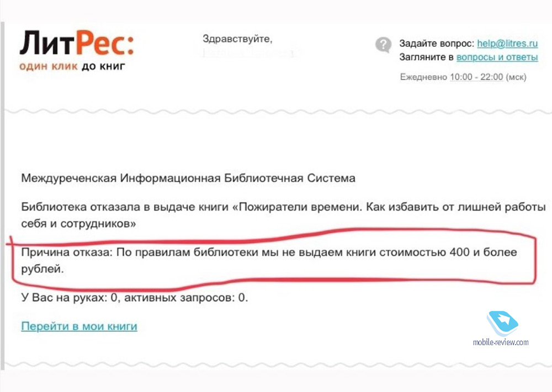Viewport: 552px width, 392px height.
Task: Click the book title Пожиратели времени
Action: pos(300,207)
